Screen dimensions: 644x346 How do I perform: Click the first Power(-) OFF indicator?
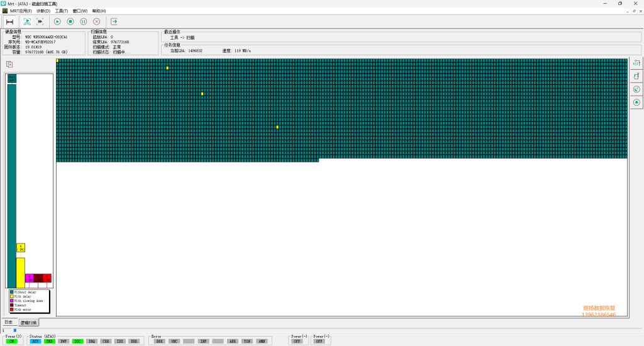click(x=297, y=342)
